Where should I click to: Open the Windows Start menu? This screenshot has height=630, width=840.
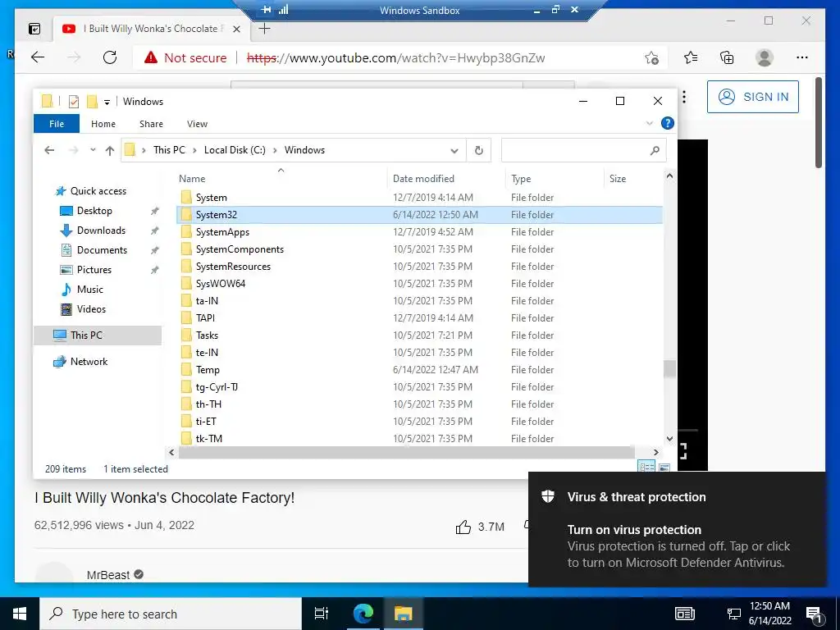tap(20, 614)
